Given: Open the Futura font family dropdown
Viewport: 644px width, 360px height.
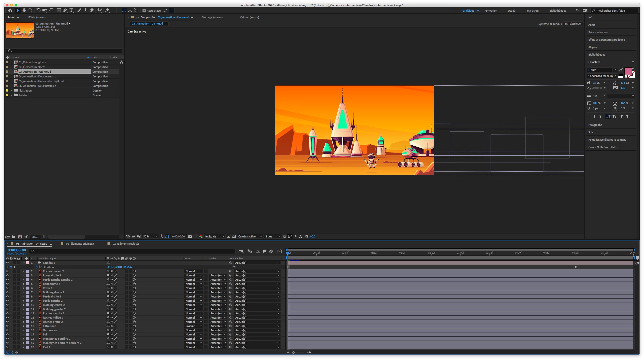Looking at the screenshot, I should click(x=602, y=70).
